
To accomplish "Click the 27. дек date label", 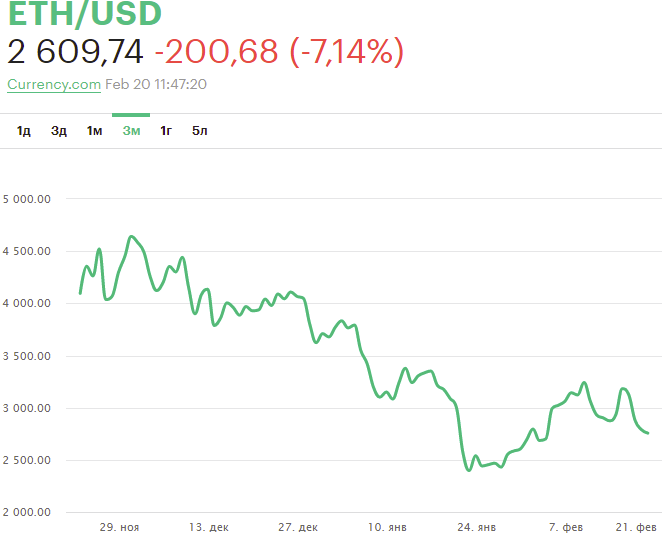I will (298, 526).
